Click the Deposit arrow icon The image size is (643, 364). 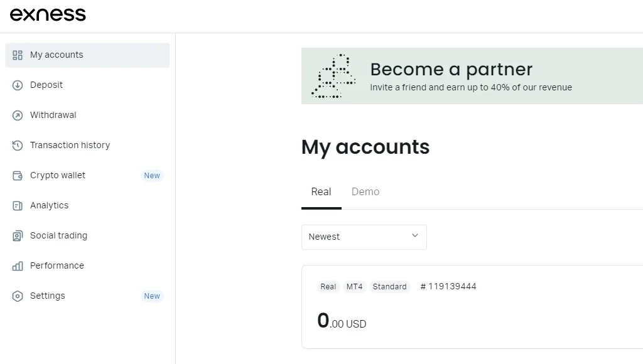point(18,85)
